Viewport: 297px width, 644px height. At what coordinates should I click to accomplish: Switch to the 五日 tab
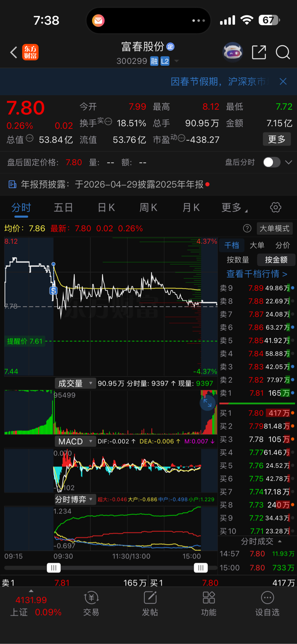click(x=63, y=208)
